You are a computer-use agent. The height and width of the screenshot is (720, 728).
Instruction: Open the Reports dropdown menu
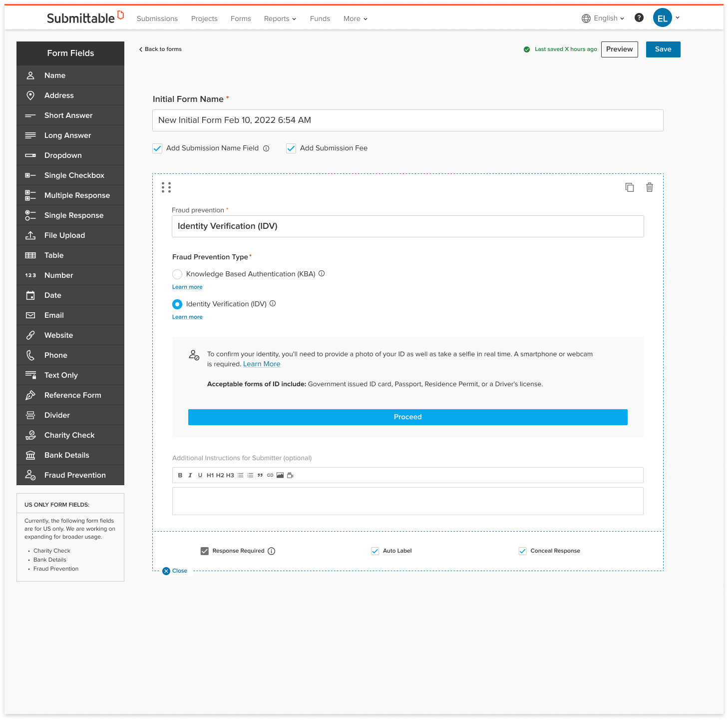point(280,18)
